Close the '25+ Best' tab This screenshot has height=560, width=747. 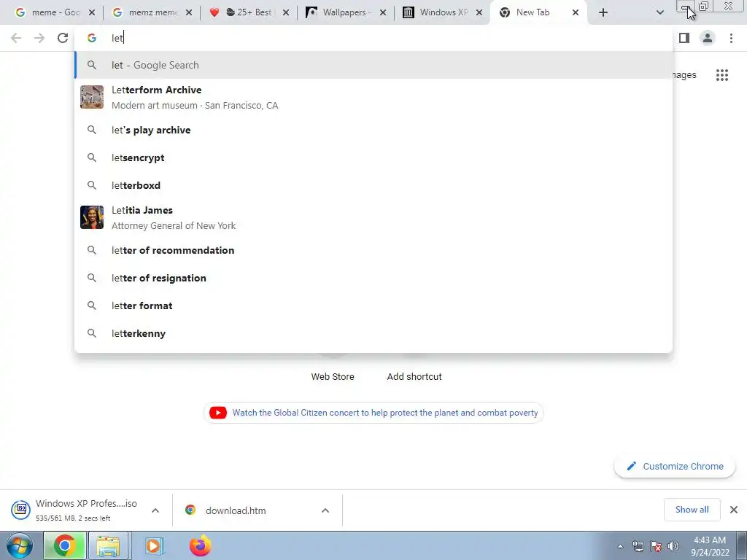(x=286, y=13)
